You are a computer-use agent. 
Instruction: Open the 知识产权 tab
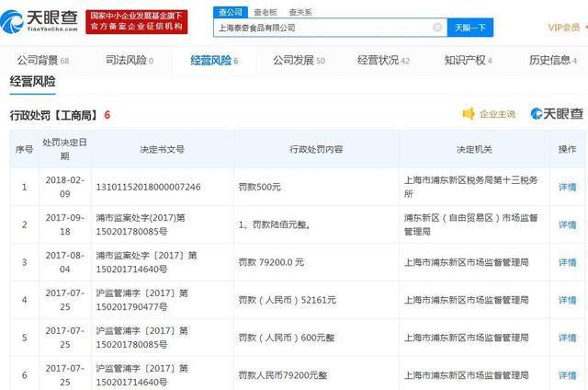pyautogui.click(x=468, y=60)
